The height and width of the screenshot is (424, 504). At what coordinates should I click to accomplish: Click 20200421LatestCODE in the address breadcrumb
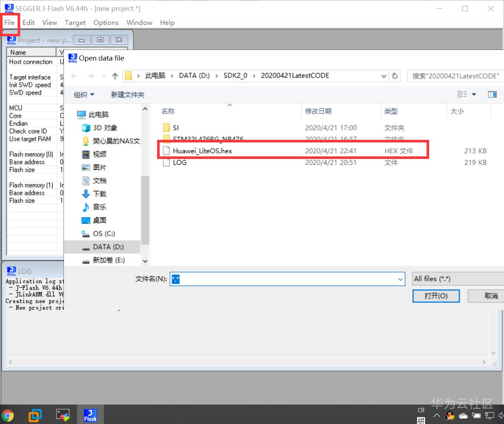295,76
